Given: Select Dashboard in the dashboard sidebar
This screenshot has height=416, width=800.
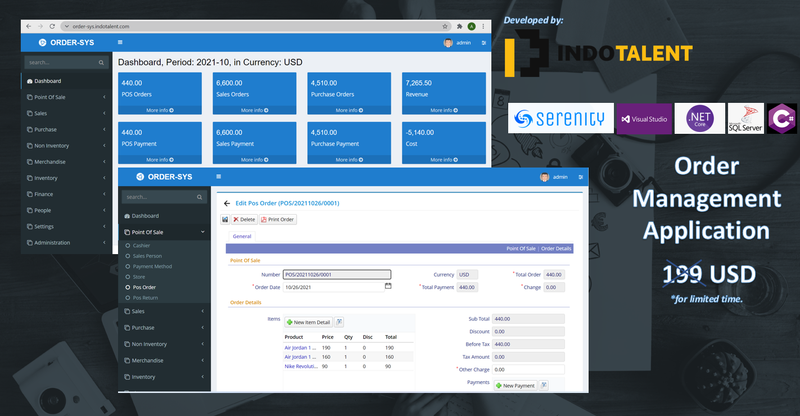Looking at the screenshot, I should (x=66, y=81).
